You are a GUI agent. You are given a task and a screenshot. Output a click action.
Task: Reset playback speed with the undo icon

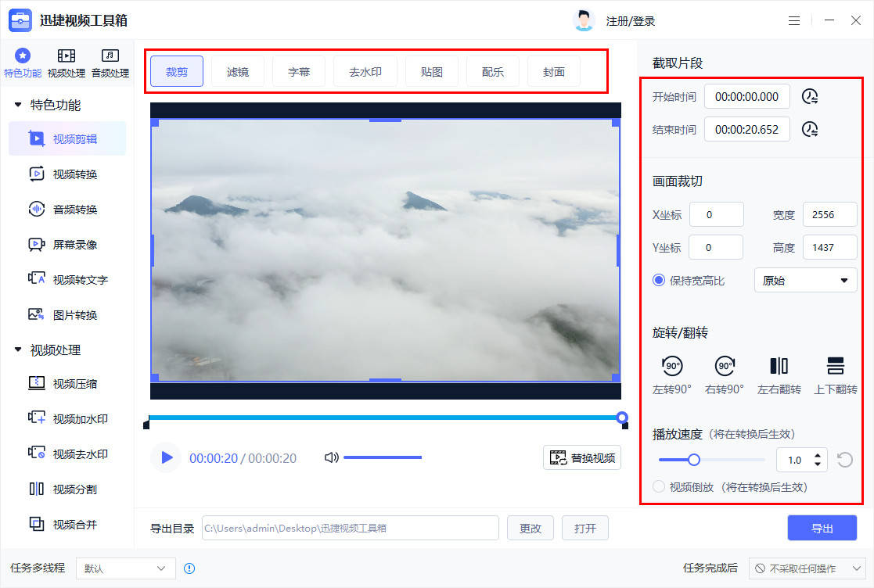tap(844, 460)
